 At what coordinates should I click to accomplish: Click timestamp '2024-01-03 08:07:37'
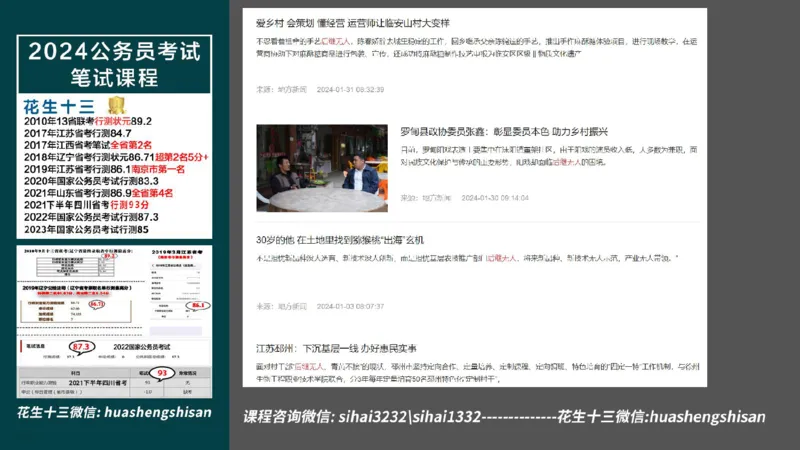point(351,306)
